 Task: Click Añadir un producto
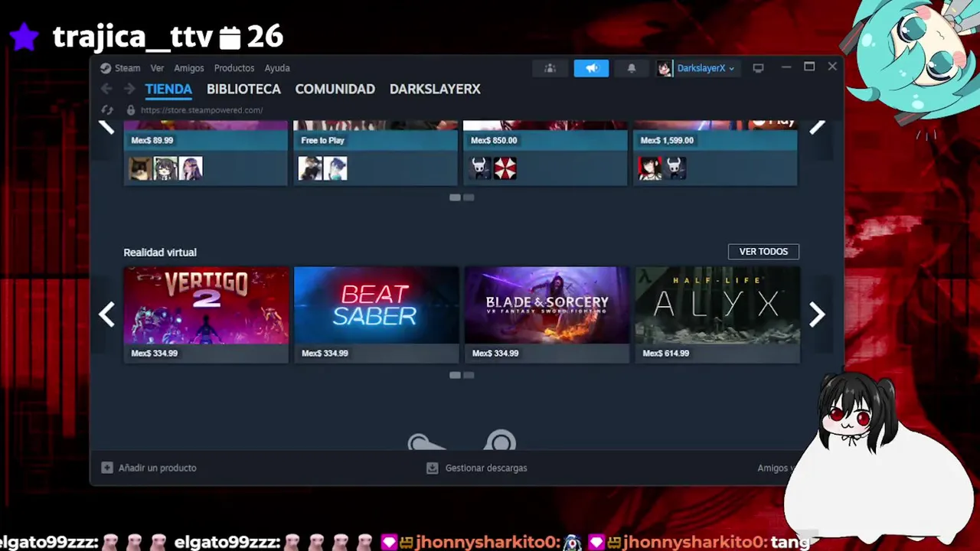pyautogui.click(x=157, y=468)
